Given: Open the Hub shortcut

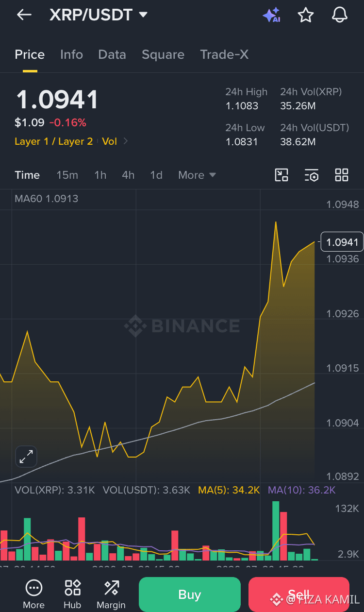Looking at the screenshot, I should click(72, 594).
